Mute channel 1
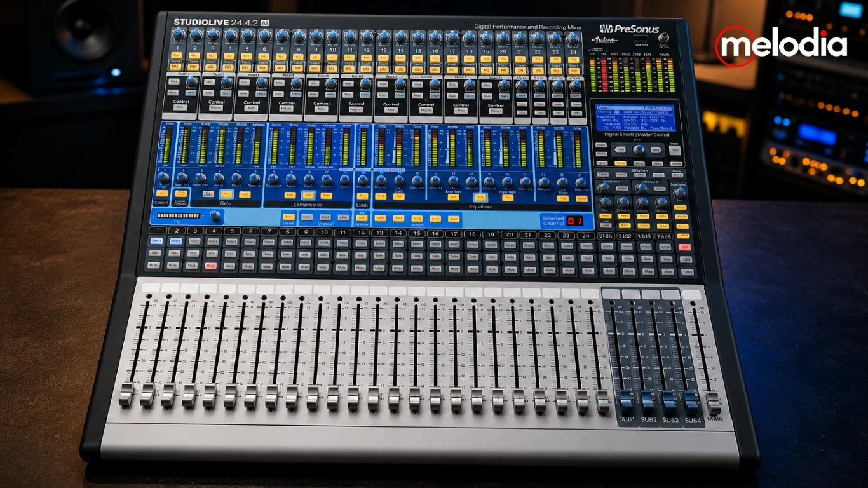This screenshot has height=488, width=868. tap(154, 265)
